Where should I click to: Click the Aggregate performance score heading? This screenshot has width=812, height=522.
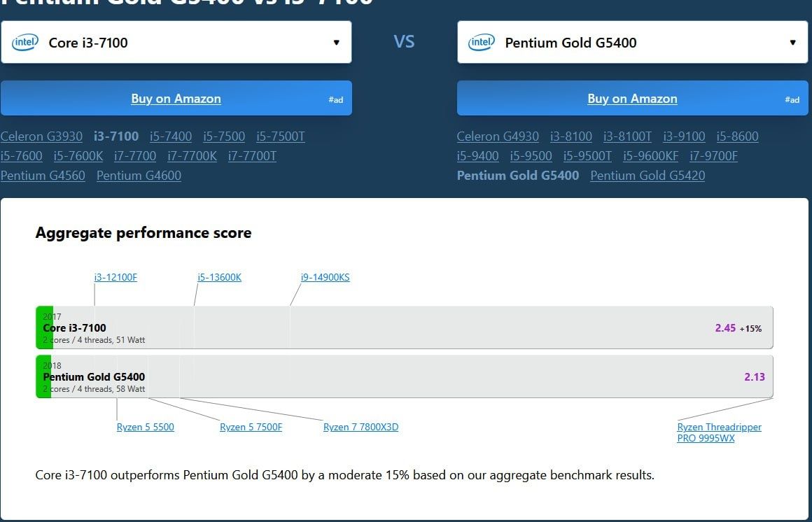tap(143, 233)
